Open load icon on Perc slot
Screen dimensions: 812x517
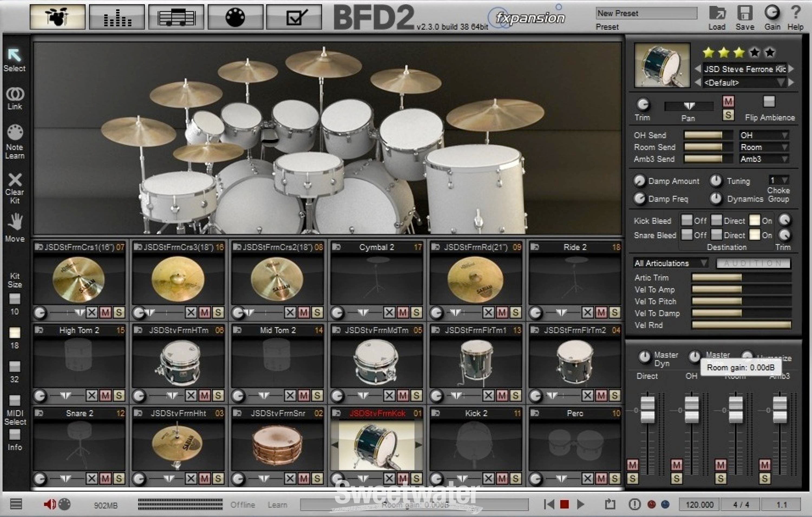click(535, 413)
